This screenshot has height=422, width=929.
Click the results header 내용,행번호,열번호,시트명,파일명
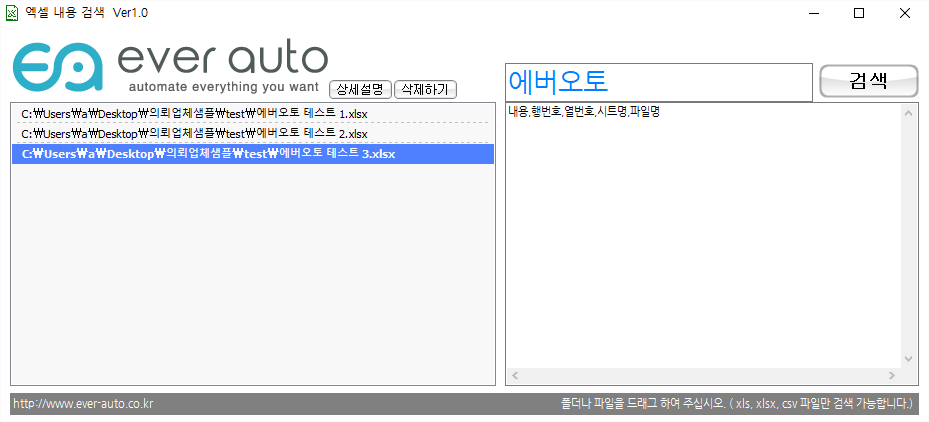(x=584, y=111)
